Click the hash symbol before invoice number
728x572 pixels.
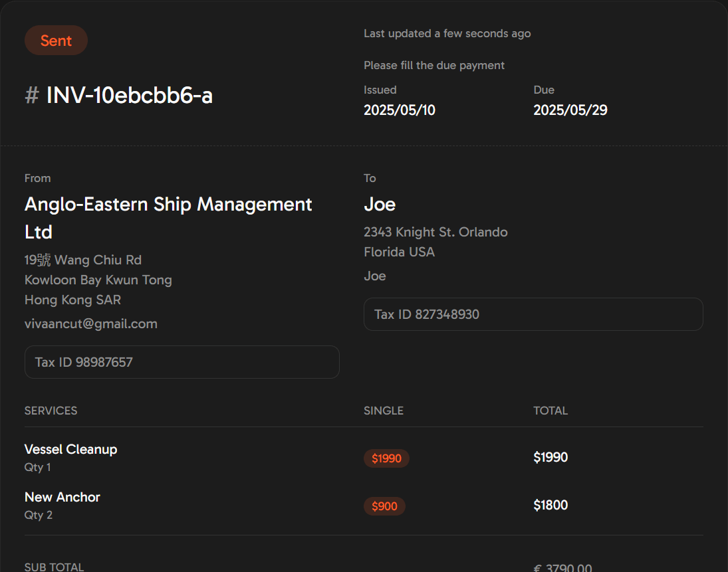click(x=31, y=96)
